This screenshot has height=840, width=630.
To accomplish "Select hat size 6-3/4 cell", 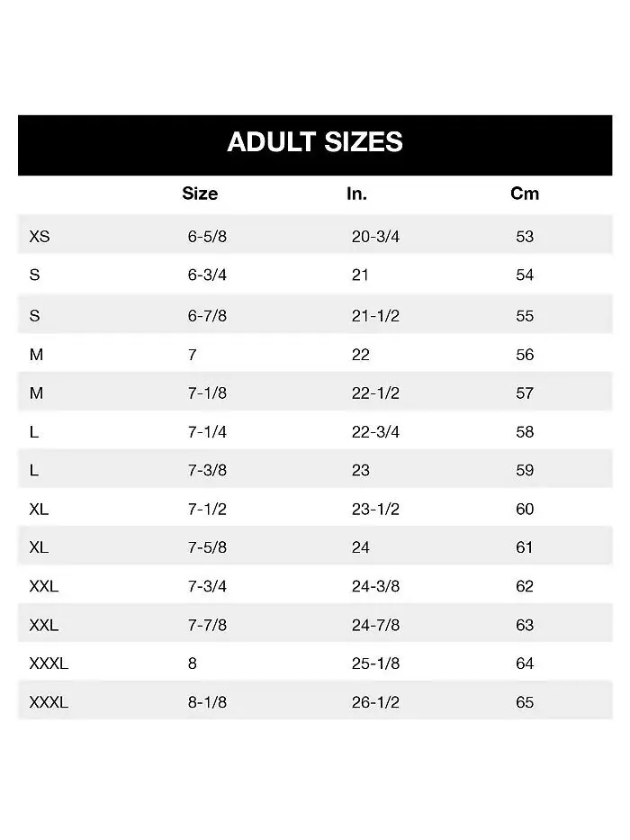I will tap(207, 275).
